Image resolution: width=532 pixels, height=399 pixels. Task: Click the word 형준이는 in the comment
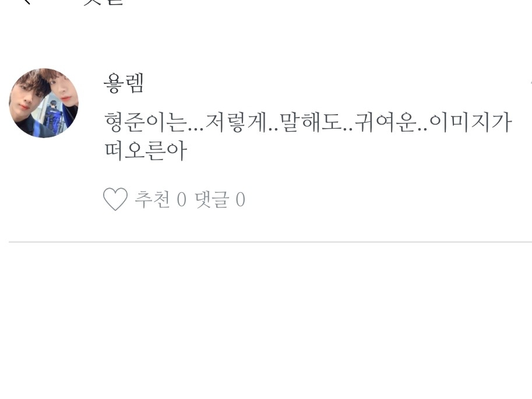(x=146, y=122)
